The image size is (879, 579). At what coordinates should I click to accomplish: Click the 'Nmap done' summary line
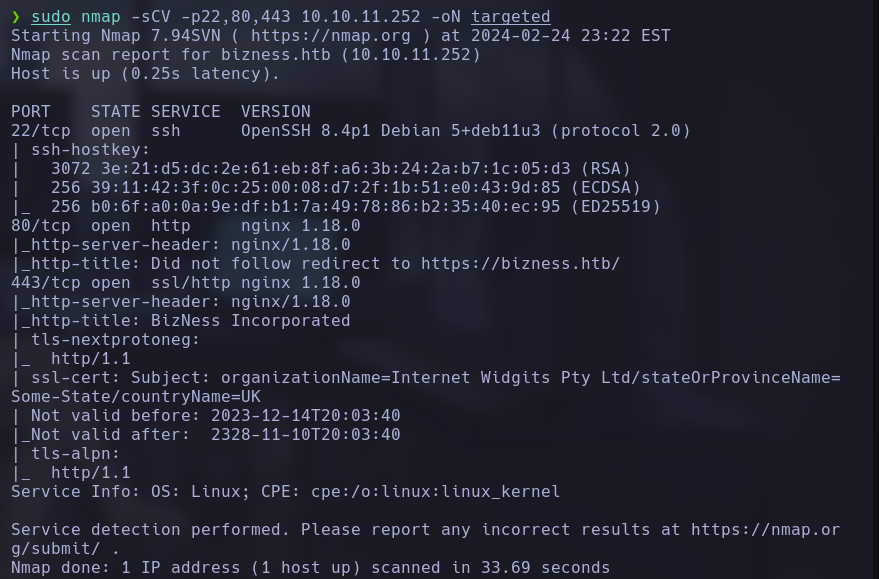[310, 568]
